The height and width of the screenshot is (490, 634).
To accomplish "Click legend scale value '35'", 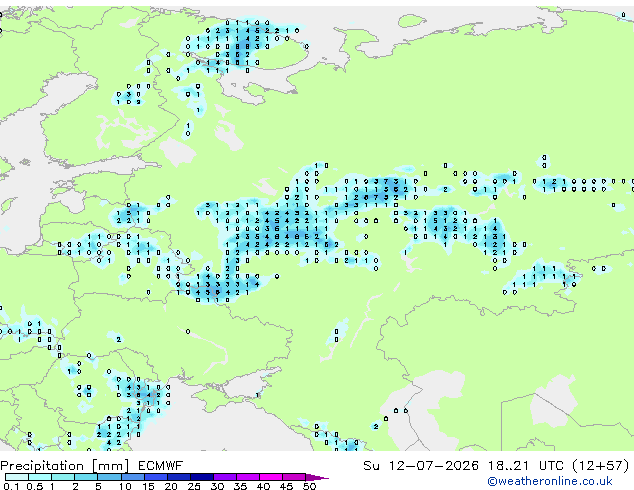I will [x=240, y=486].
